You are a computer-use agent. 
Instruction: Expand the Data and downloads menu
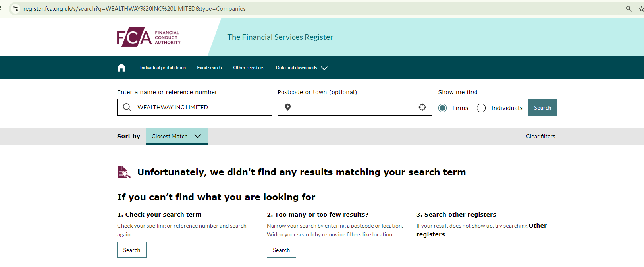(x=301, y=68)
